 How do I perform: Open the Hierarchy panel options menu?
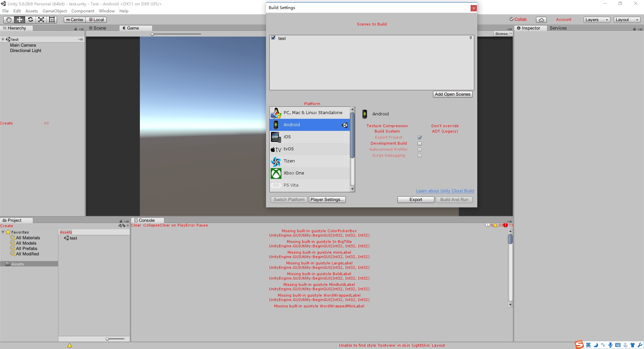[x=81, y=29]
